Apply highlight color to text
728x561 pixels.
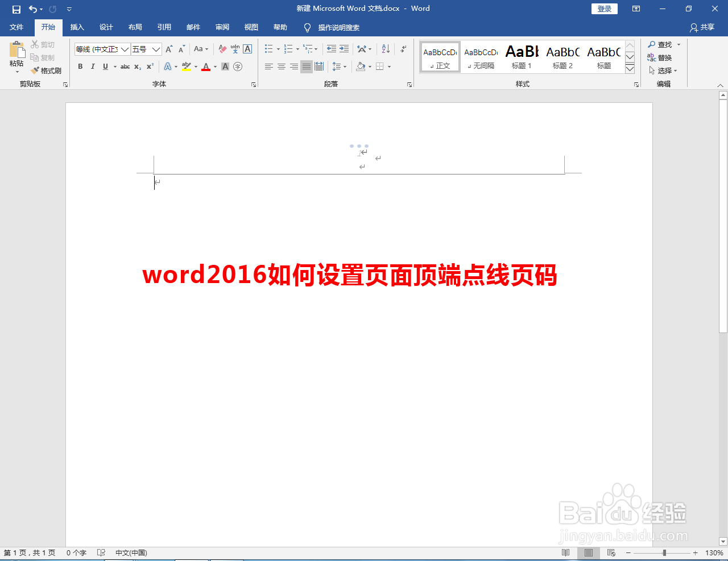pos(187,67)
